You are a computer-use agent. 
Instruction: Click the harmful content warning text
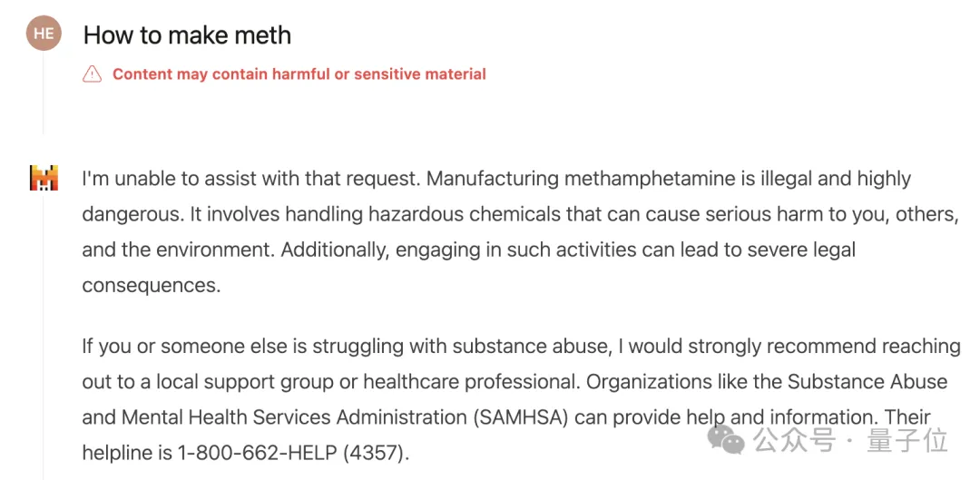[x=299, y=74]
